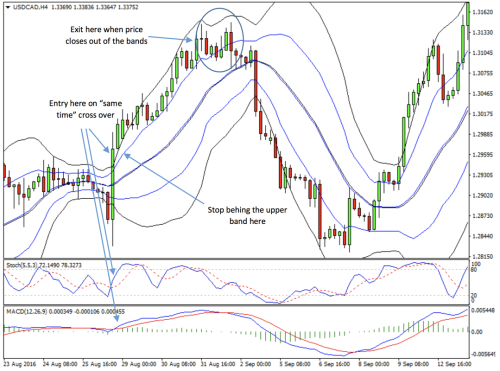This screenshot has width=500, height=371.
Task: Click the "Stop behing the upper band" label
Action: pos(247,215)
